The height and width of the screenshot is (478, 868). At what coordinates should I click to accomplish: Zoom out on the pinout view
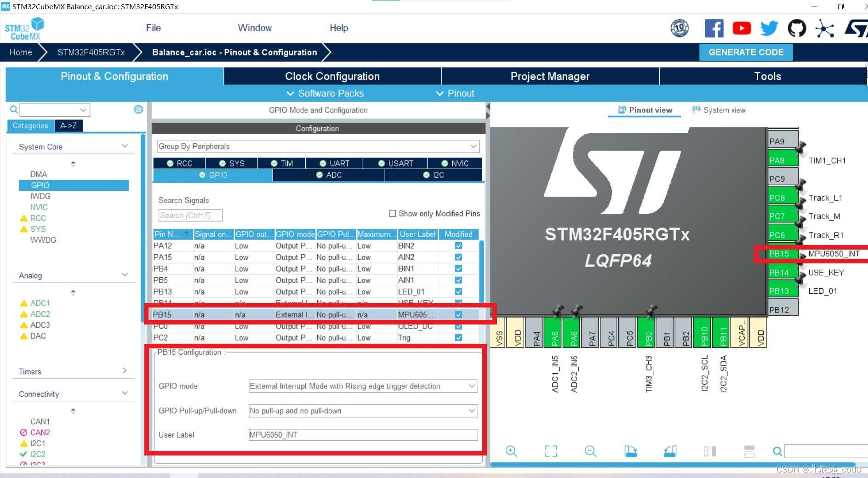click(x=591, y=451)
